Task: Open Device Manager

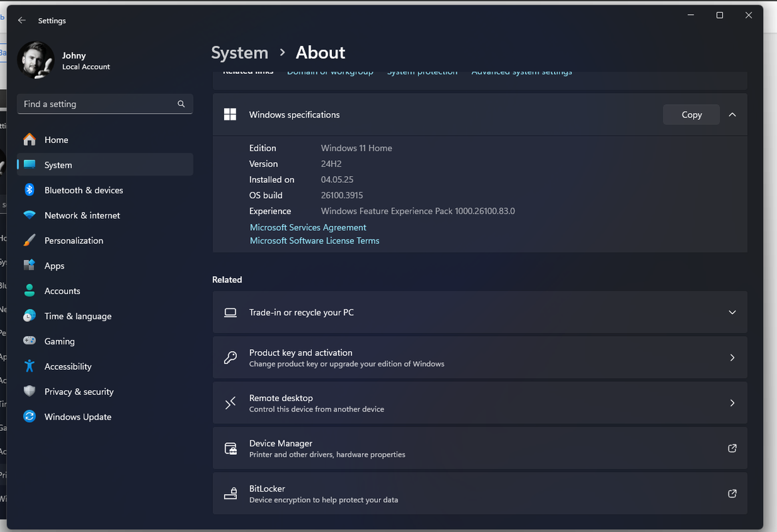Action: click(x=480, y=448)
